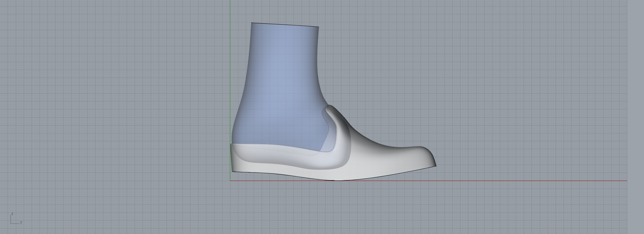Click the z label on the axis icon

12,214
